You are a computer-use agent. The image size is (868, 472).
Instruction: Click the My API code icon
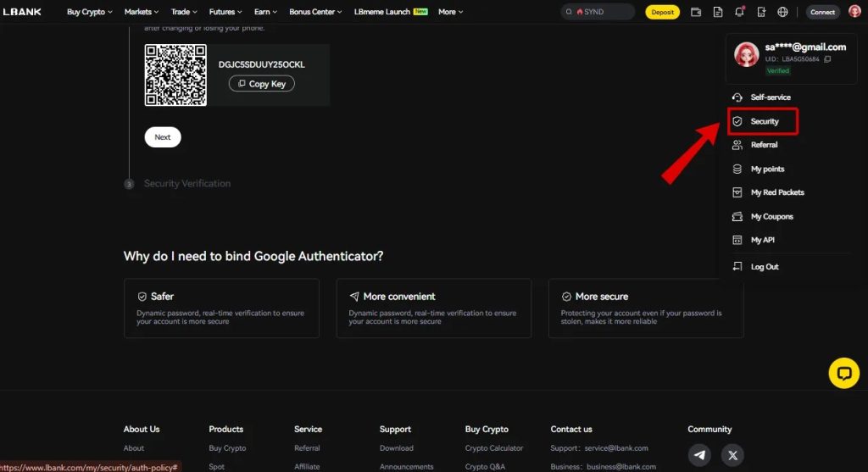coord(737,240)
